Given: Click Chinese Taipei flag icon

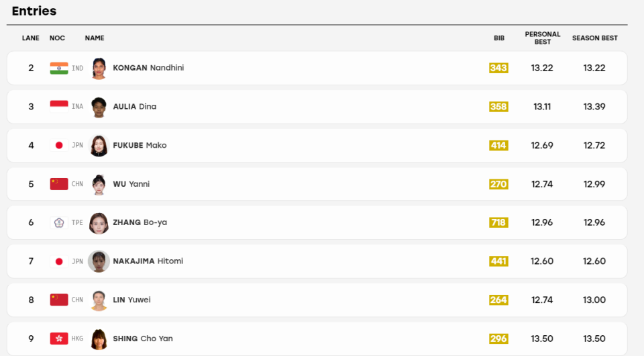Looking at the screenshot, I should click(x=59, y=222).
